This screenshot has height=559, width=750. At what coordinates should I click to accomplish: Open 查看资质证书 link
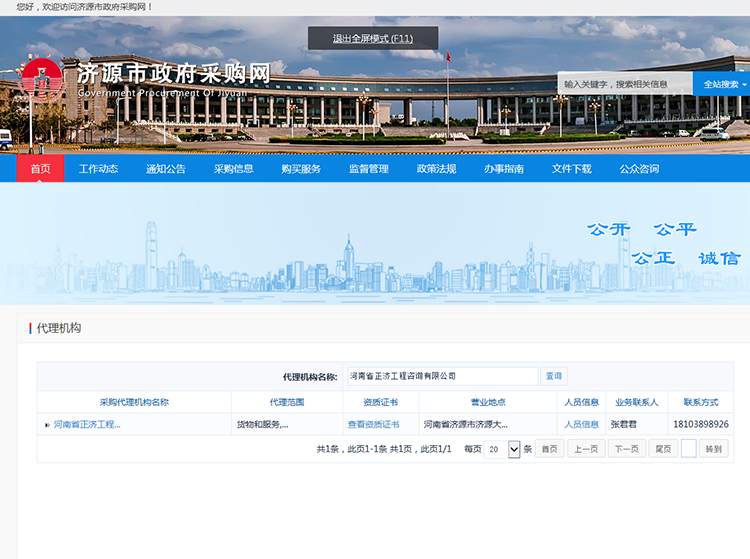tap(373, 425)
